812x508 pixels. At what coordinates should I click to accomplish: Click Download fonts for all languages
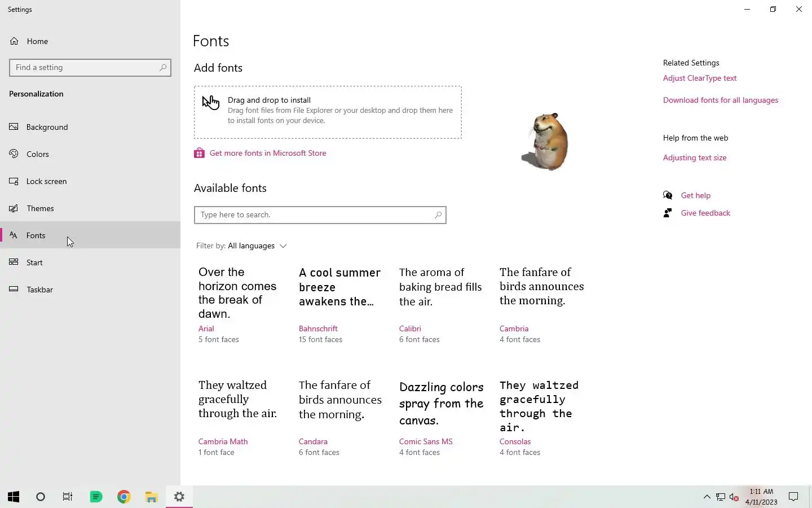[x=721, y=100]
